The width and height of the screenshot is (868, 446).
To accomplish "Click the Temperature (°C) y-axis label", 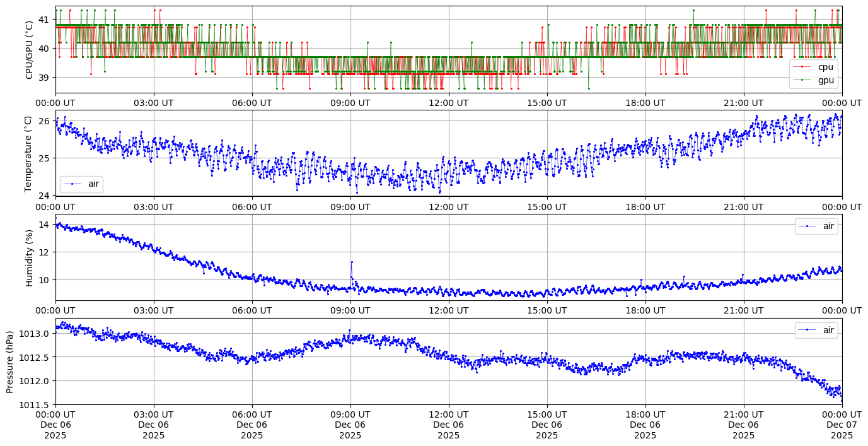I will [x=29, y=153].
